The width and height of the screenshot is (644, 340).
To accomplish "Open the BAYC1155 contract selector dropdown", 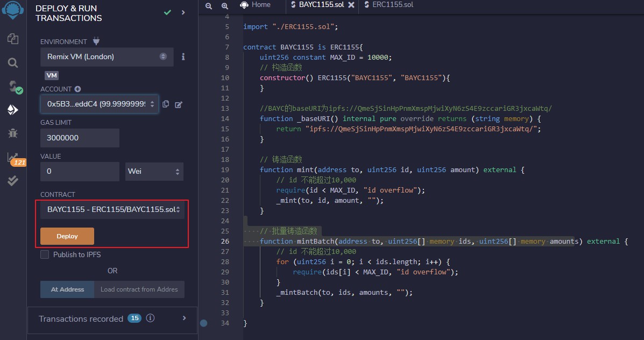I will [112, 209].
